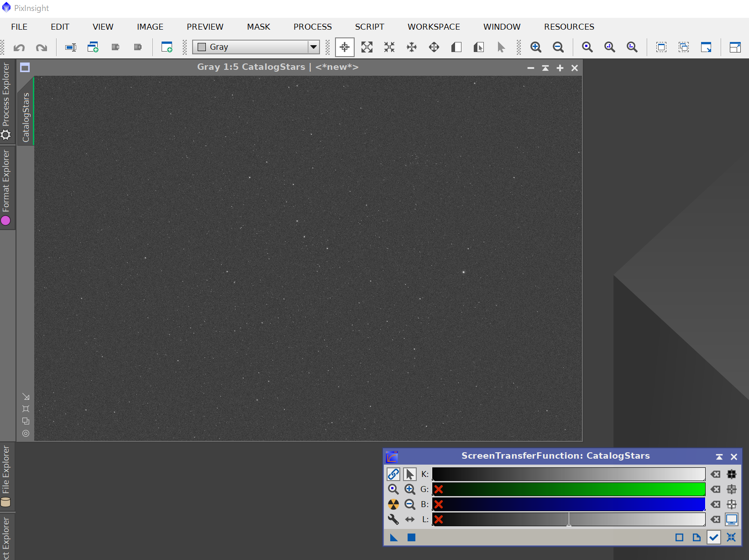Screen dimensions: 749x560
Task: Toggle G channel red X marker
Action: [439, 489]
